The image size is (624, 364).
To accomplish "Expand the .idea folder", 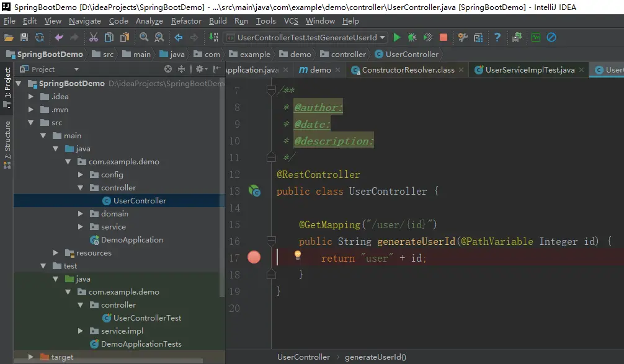I will 30,97.
